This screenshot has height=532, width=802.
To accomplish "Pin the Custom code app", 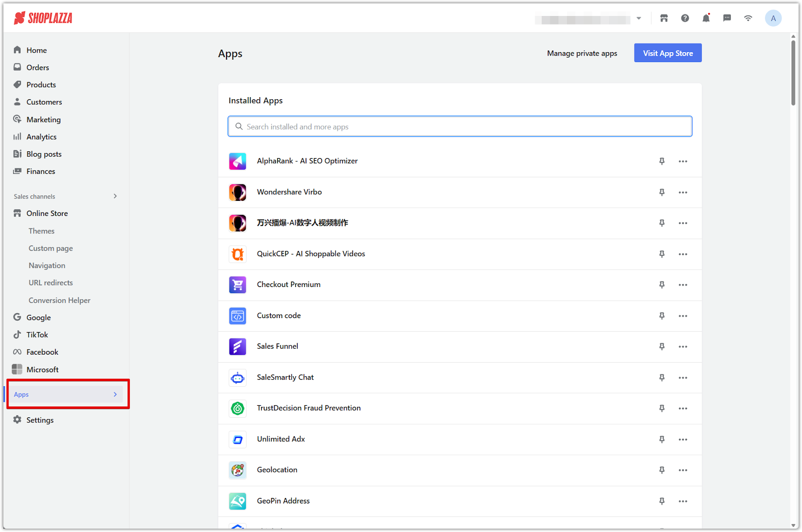I will point(662,316).
